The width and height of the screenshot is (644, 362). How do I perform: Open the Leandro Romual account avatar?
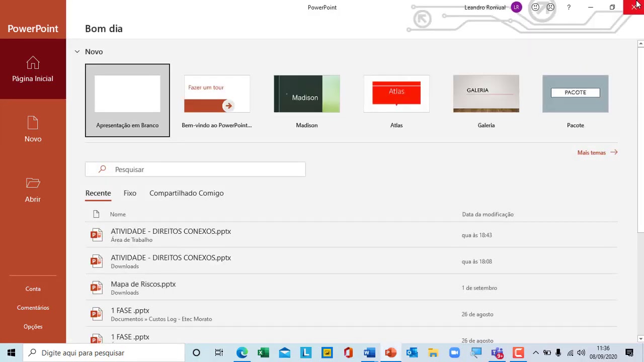(x=516, y=7)
